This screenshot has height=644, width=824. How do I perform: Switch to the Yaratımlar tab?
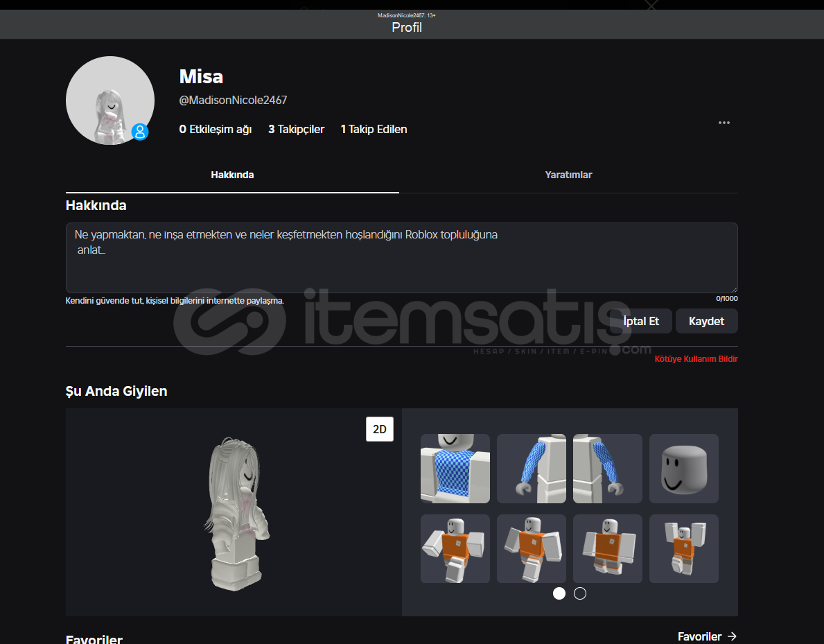[568, 175]
